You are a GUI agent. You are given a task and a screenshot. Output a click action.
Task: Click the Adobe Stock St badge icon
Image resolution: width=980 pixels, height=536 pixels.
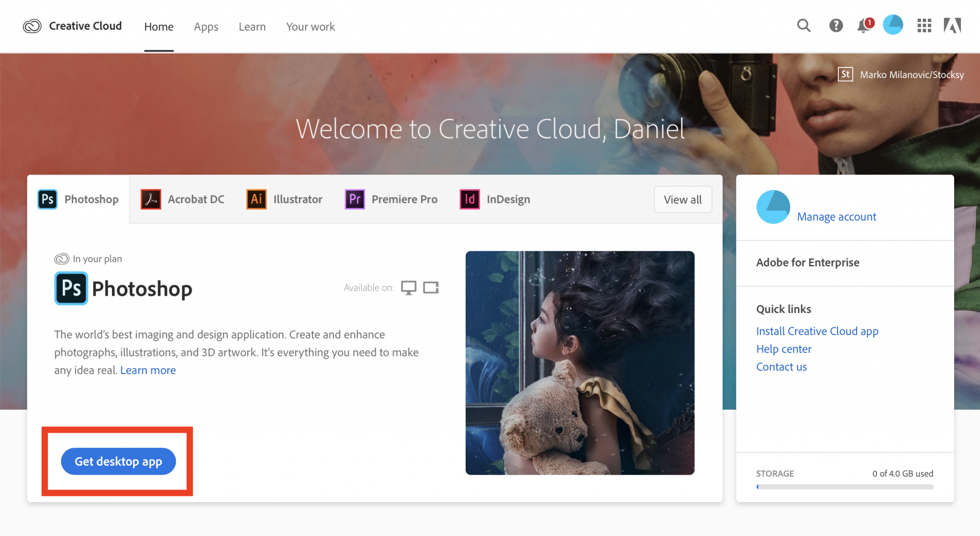pos(846,74)
